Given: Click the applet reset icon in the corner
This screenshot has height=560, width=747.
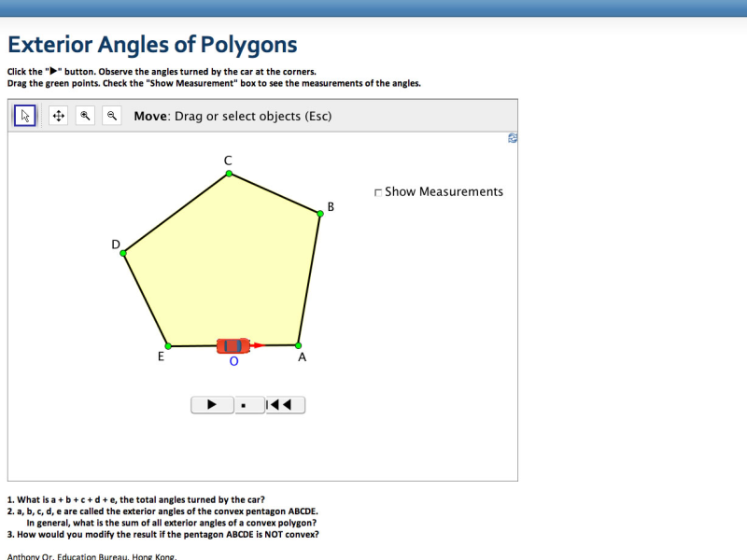Looking at the screenshot, I should (512, 137).
